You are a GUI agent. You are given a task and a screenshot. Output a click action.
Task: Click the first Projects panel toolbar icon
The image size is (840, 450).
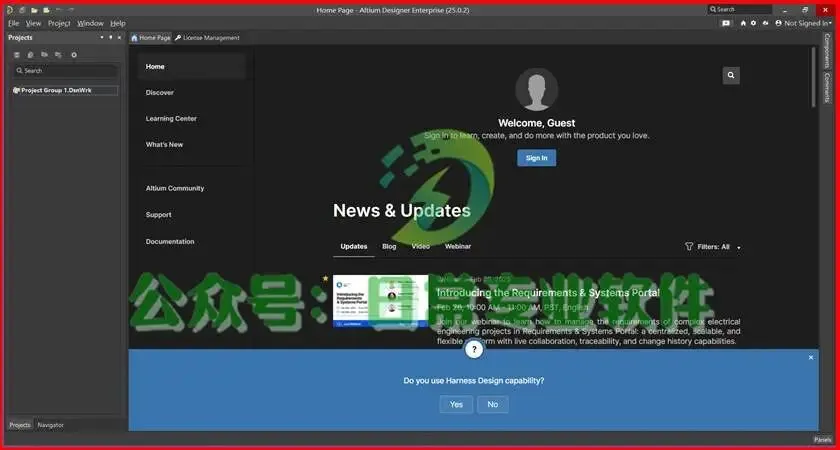pyautogui.click(x=17, y=55)
